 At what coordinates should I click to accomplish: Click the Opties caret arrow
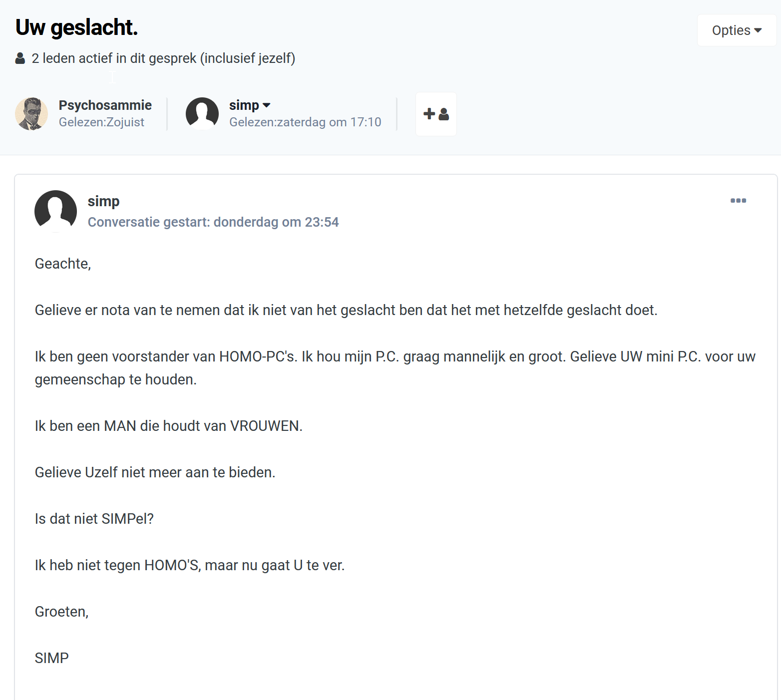[x=758, y=30]
